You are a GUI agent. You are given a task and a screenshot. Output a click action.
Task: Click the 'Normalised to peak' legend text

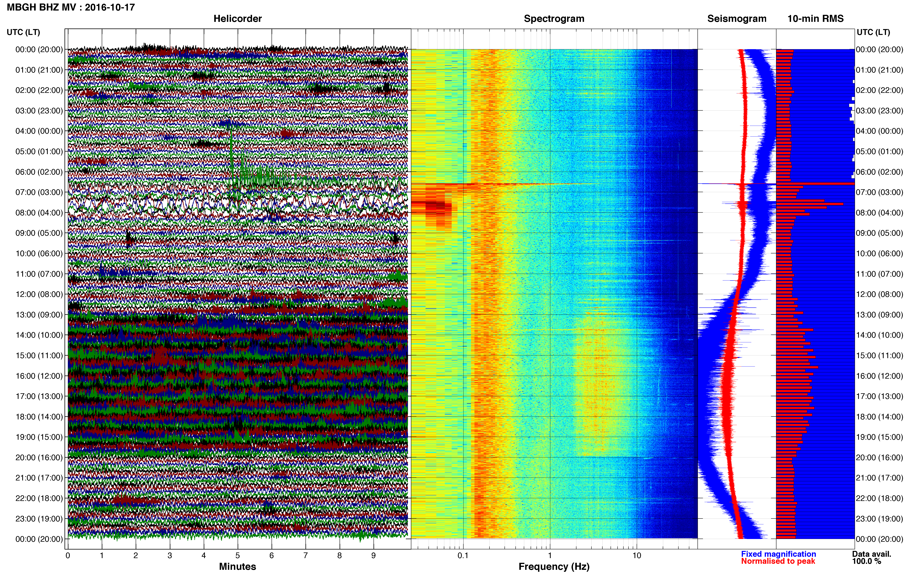point(778,561)
